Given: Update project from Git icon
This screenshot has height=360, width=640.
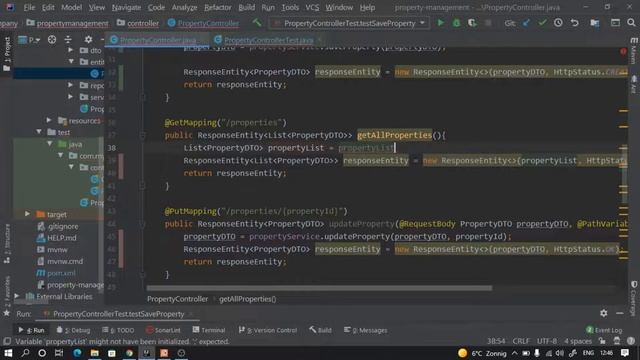Looking at the screenshot, I should click(x=526, y=23).
